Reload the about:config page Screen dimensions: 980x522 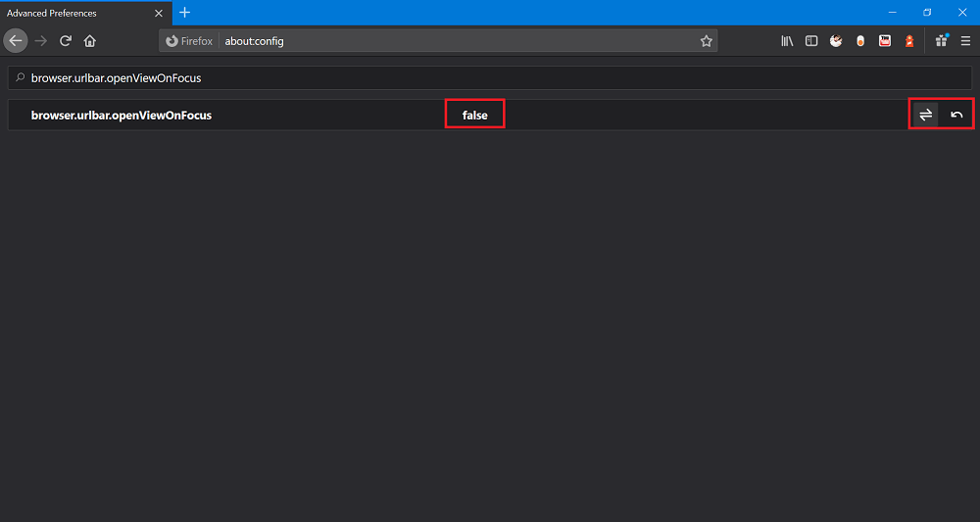(65, 41)
